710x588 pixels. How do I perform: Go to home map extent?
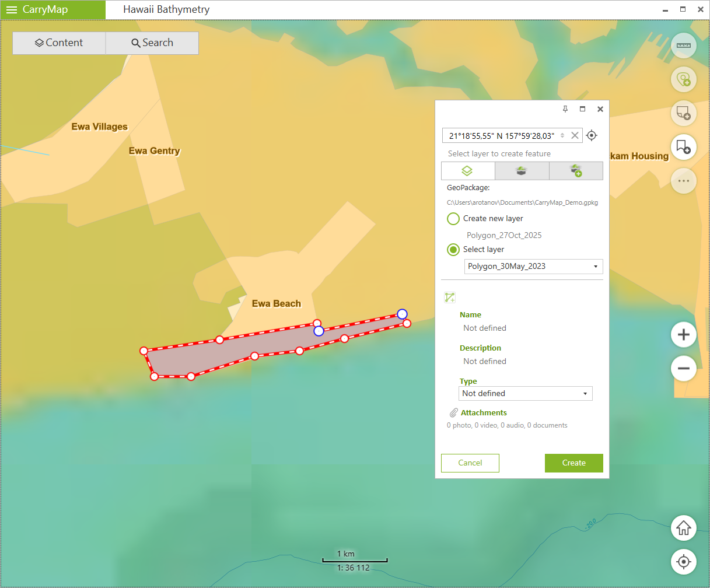coord(683,528)
